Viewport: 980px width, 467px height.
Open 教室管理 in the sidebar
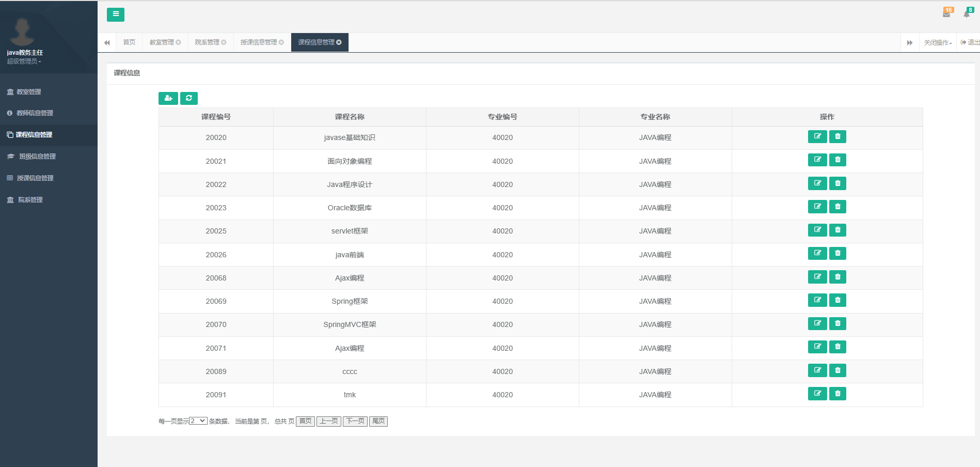[x=49, y=92]
